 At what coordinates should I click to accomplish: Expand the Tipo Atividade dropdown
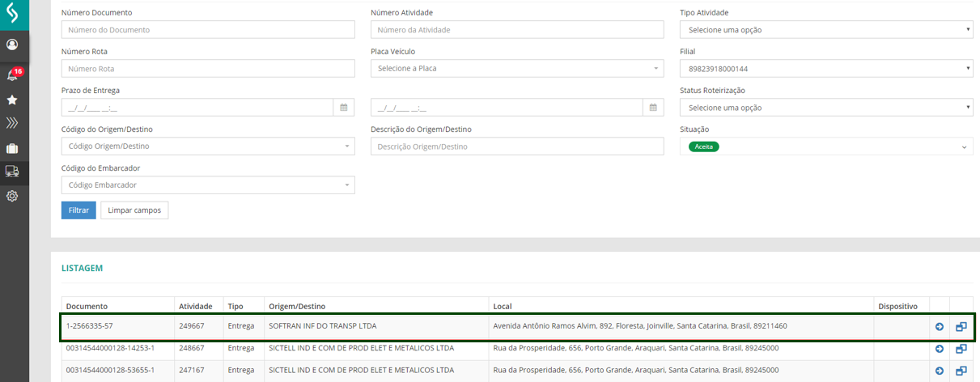(825, 30)
